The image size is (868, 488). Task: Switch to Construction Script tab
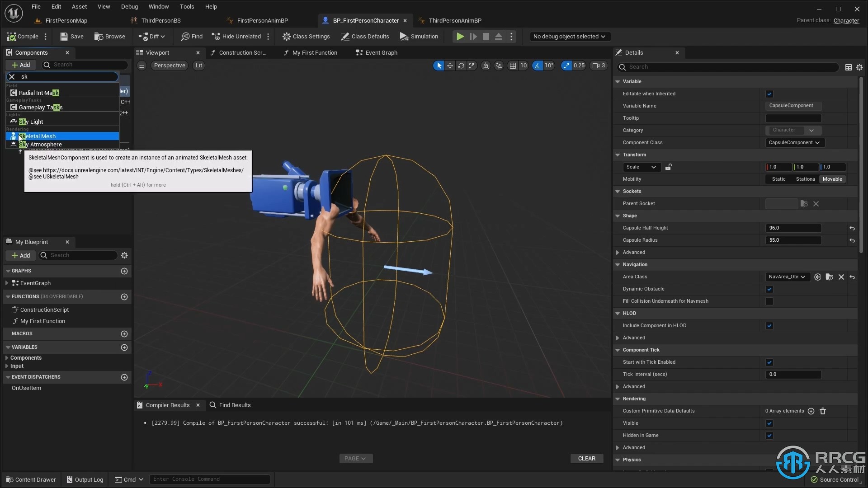point(238,53)
